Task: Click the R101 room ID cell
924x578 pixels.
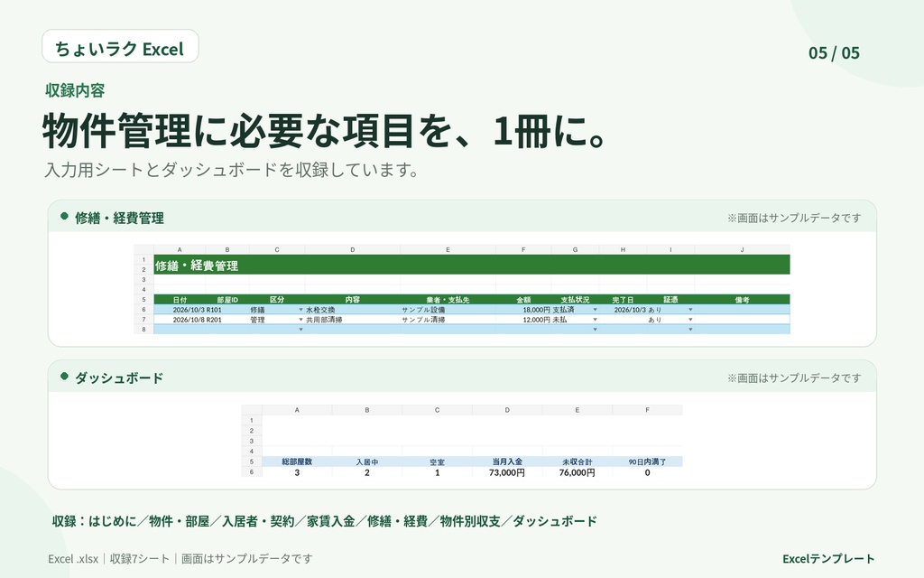Action: tap(227, 310)
